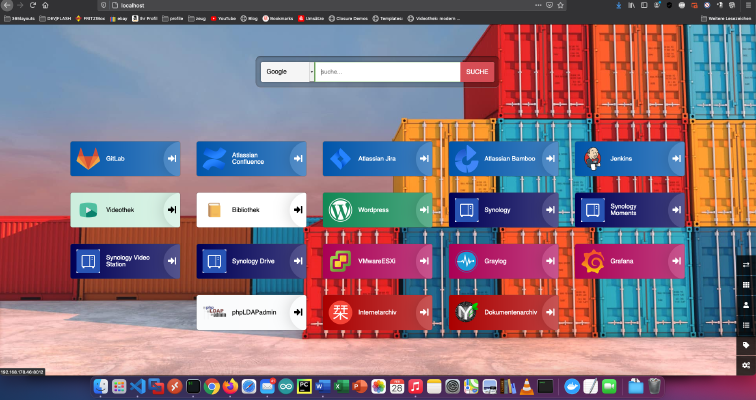Viewport: 756px width, 400px height.
Task: Open Atlassian Jira via arrow icon
Action: (x=424, y=159)
